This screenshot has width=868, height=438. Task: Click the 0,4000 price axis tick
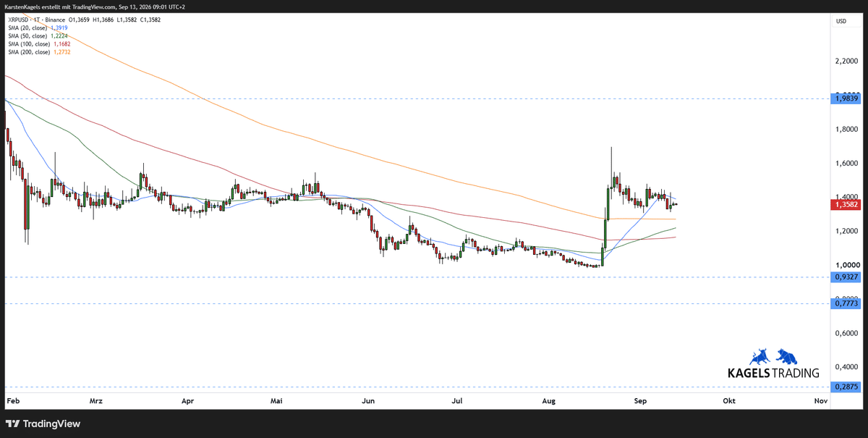click(846, 368)
